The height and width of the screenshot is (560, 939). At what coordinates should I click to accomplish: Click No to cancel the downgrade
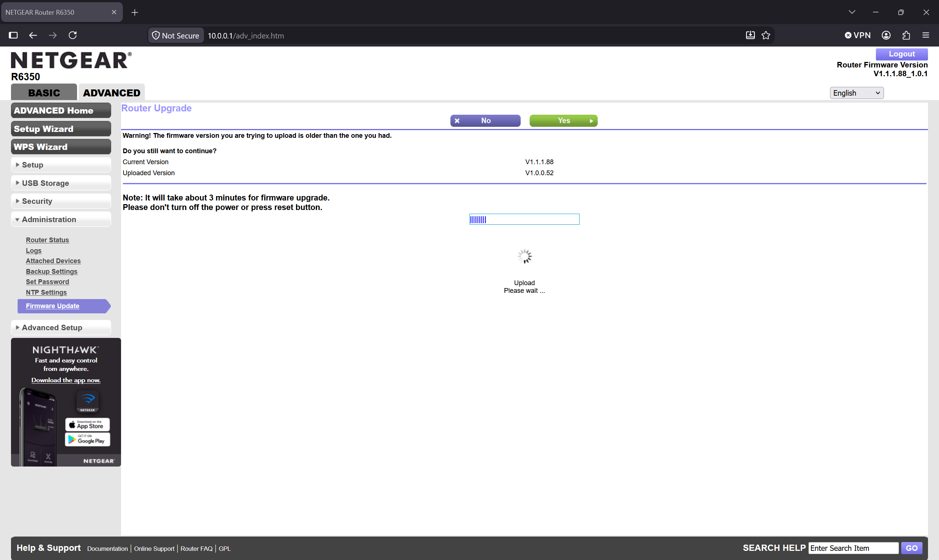coord(485,121)
